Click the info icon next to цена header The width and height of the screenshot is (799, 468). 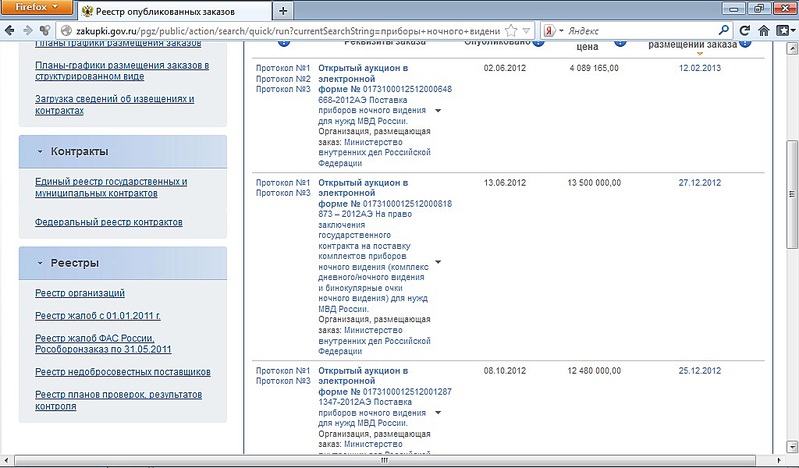coord(620,42)
